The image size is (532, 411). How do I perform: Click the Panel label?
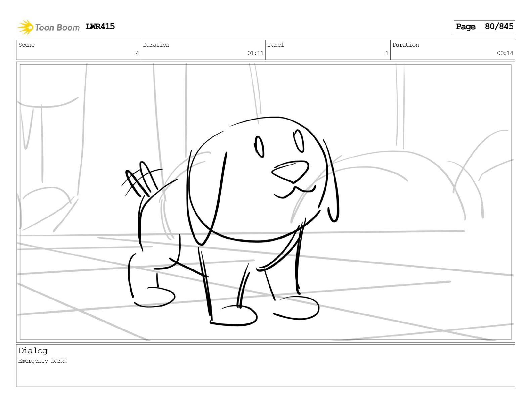tap(276, 45)
